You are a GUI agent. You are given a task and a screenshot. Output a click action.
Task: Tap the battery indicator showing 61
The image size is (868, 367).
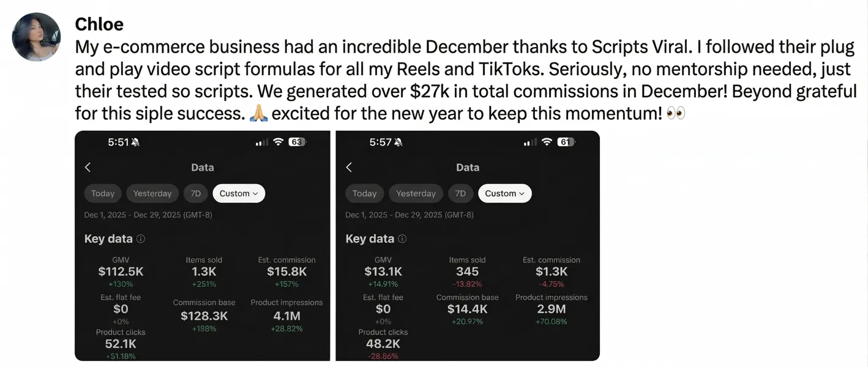565,142
